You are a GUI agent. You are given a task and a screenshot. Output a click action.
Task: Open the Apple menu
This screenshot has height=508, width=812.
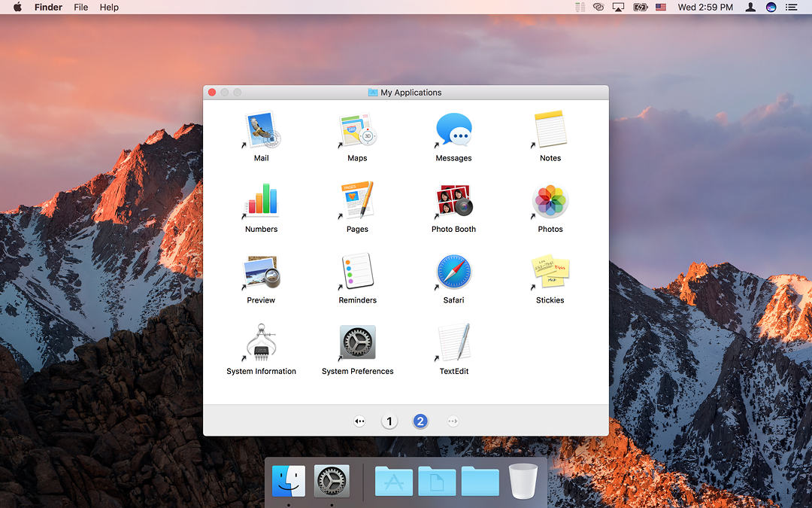(x=17, y=7)
